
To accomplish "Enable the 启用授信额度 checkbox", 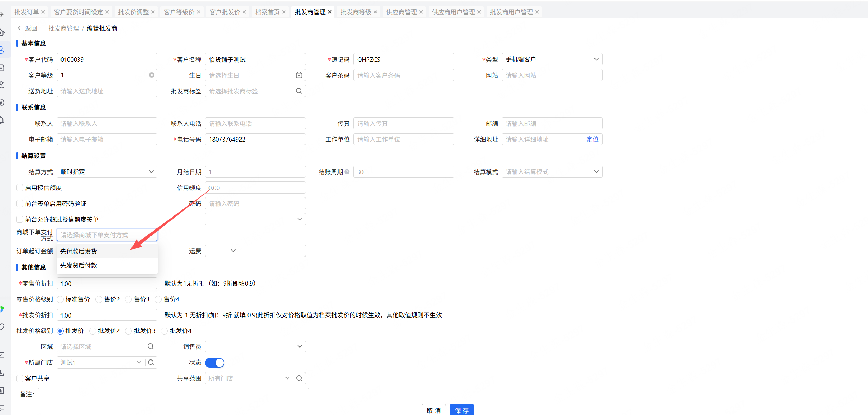I will point(20,188).
